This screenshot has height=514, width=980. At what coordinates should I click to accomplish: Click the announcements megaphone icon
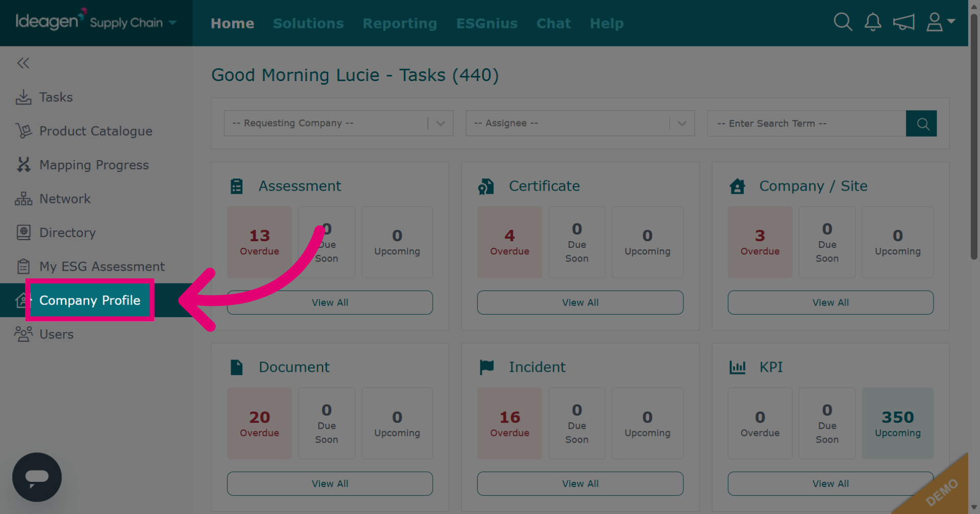[x=903, y=22]
